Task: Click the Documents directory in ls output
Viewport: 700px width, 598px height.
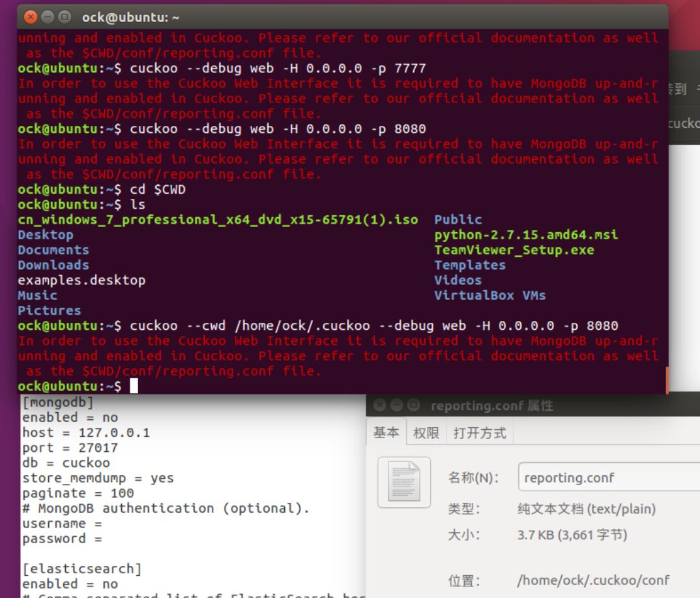Action: 53,250
